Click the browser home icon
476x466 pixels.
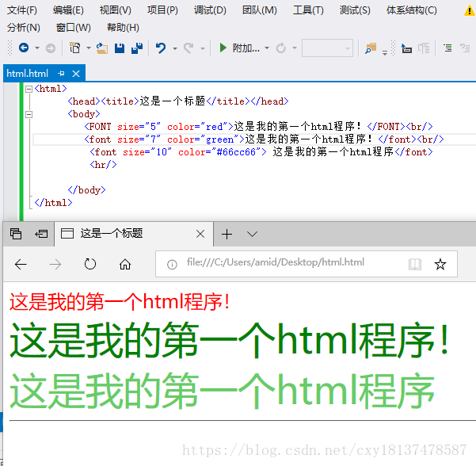coord(125,264)
